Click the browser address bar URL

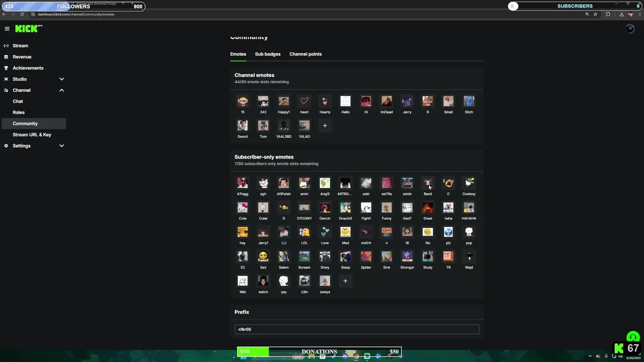tap(76, 14)
